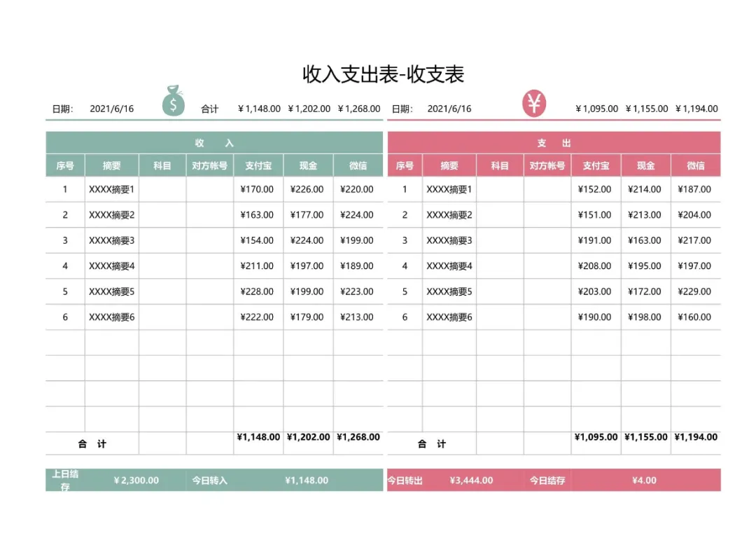Click income column header 微信
The height and width of the screenshot is (538, 756).
(358, 165)
